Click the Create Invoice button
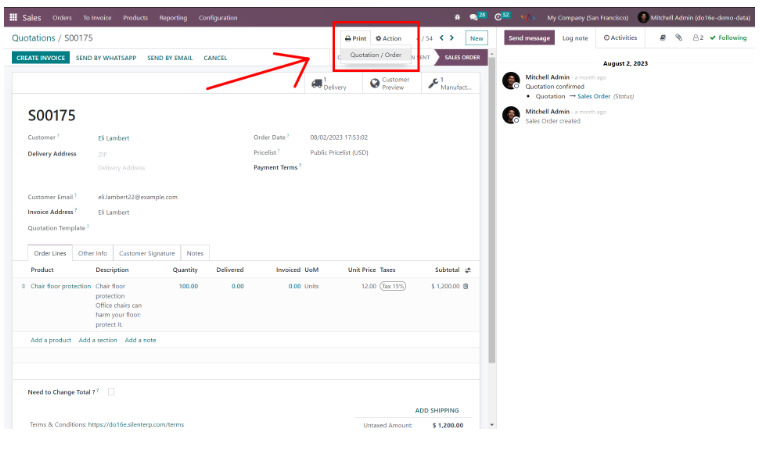Image resolution: width=760 pixels, height=453 pixels. click(x=41, y=58)
